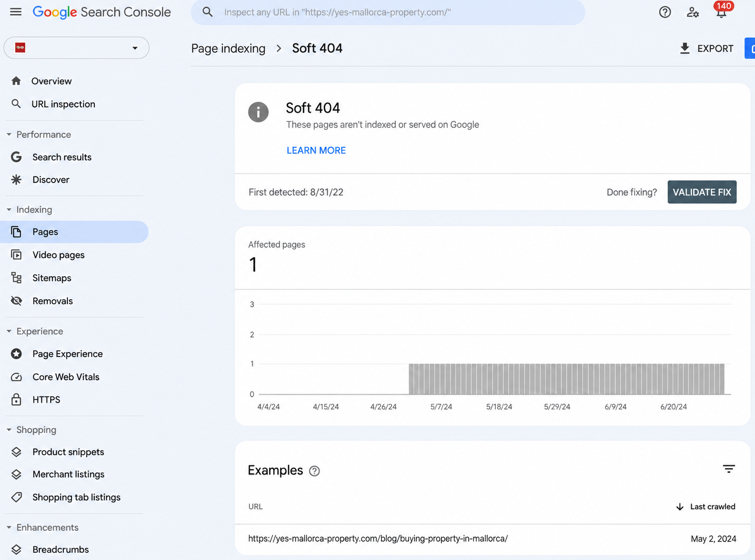Open Discover report
The image size is (755, 560).
click(51, 179)
